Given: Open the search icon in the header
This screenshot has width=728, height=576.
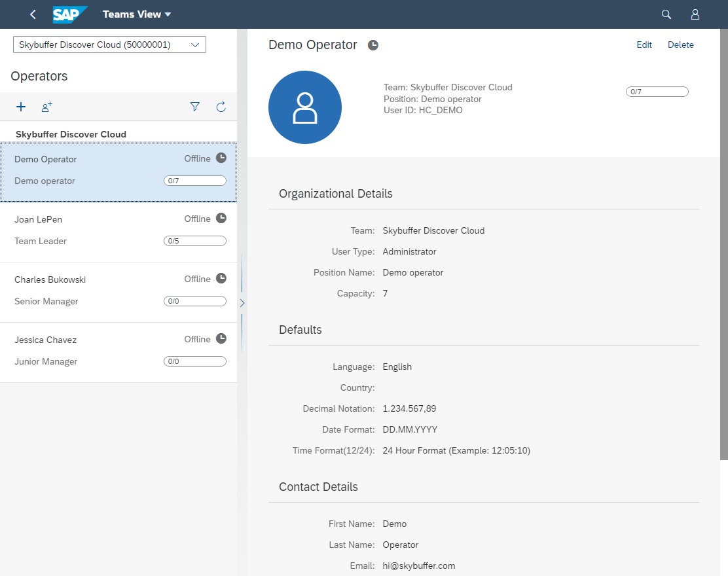Looking at the screenshot, I should pyautogui.click(x=666, y=14).
